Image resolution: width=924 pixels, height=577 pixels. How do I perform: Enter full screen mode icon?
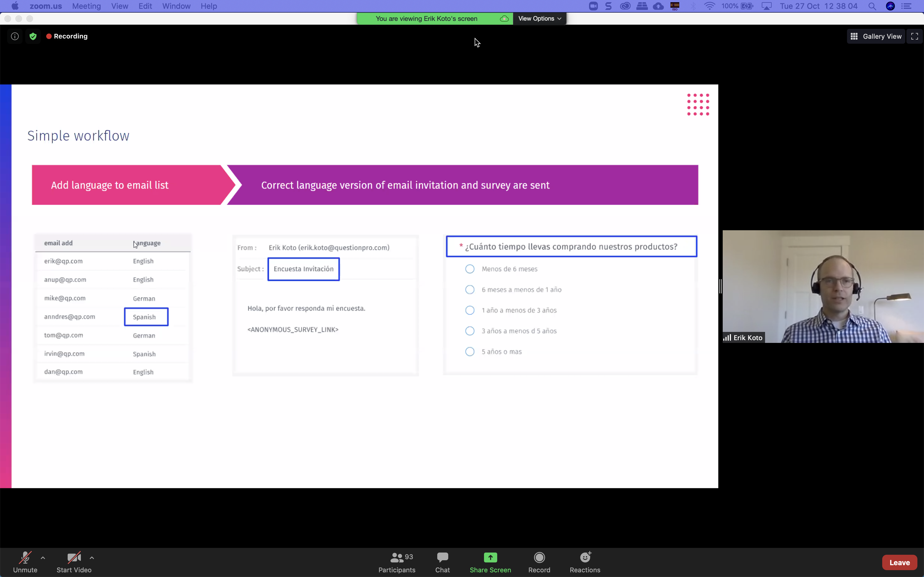click(914, 36)
